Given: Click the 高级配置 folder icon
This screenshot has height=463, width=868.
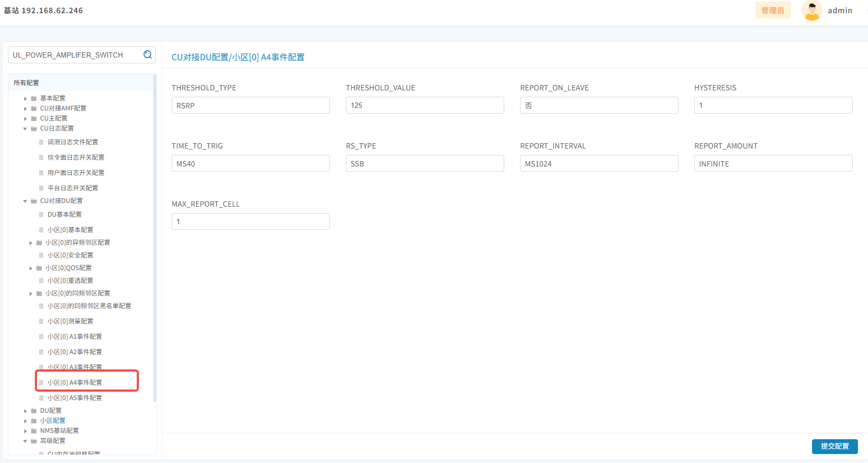Looking at the screenshot, I should coord(34,441).
